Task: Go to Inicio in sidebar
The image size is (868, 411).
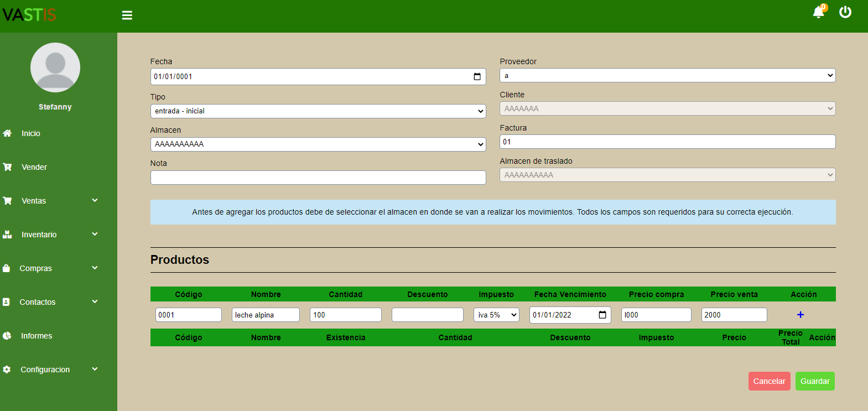Action: (x=30, y=133)
